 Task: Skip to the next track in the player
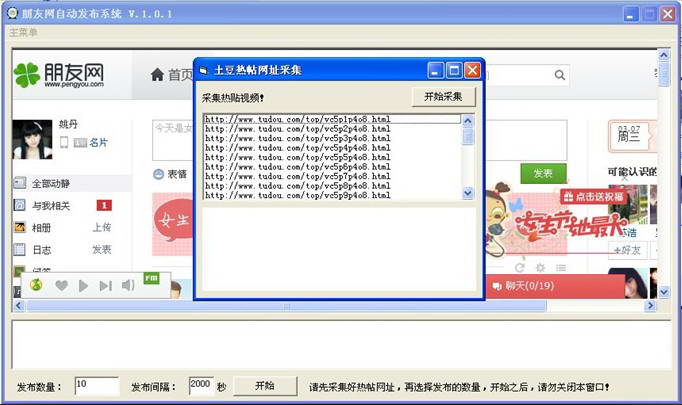pyautogui.click(x=106, y=286)
